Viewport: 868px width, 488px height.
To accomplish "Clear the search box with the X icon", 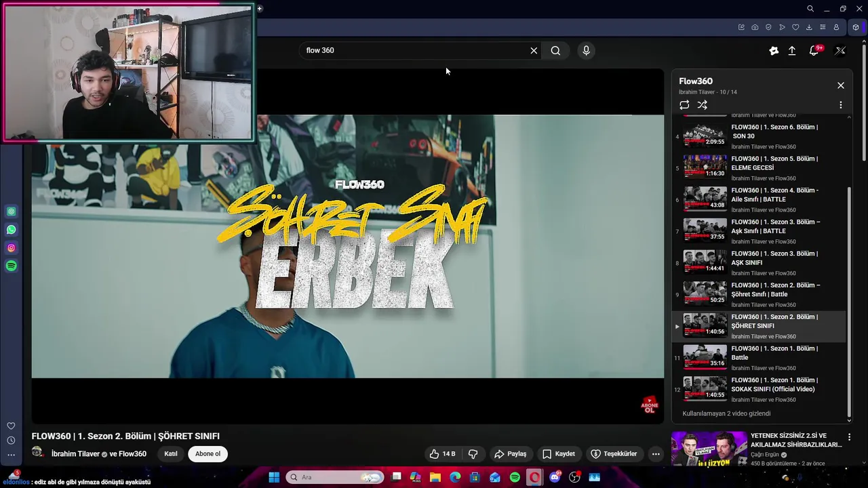I will (534, 50).
